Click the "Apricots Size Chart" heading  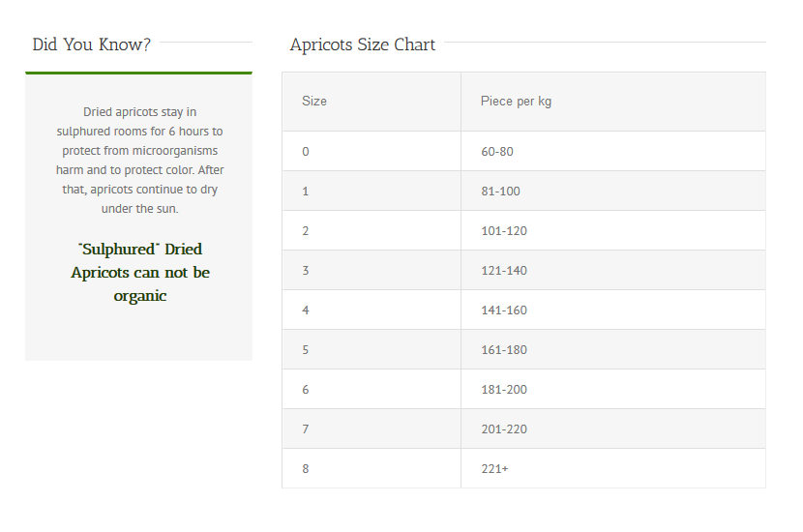(x=363, y=44)
